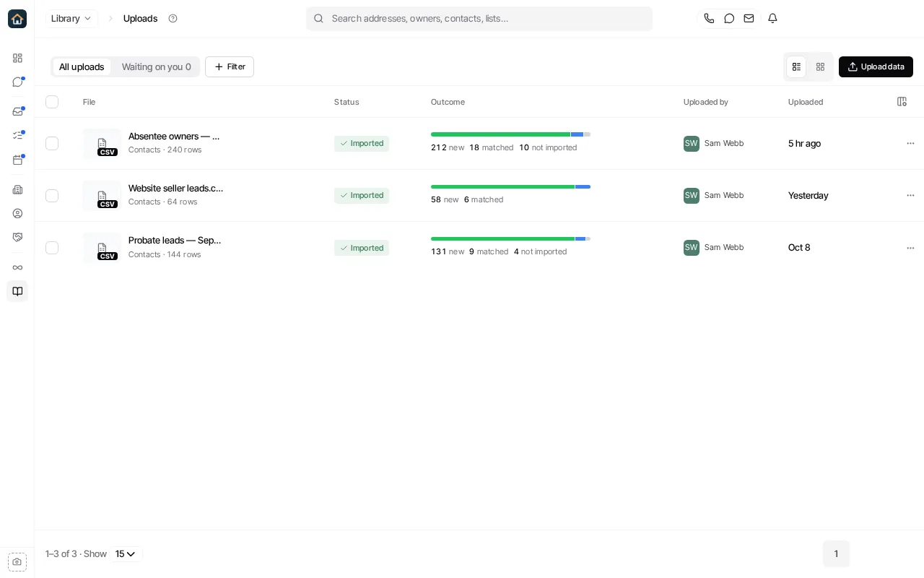Open the rows-per-page 15 dropdown
This screenshot has height=578, width=924.
click(126, 554)
